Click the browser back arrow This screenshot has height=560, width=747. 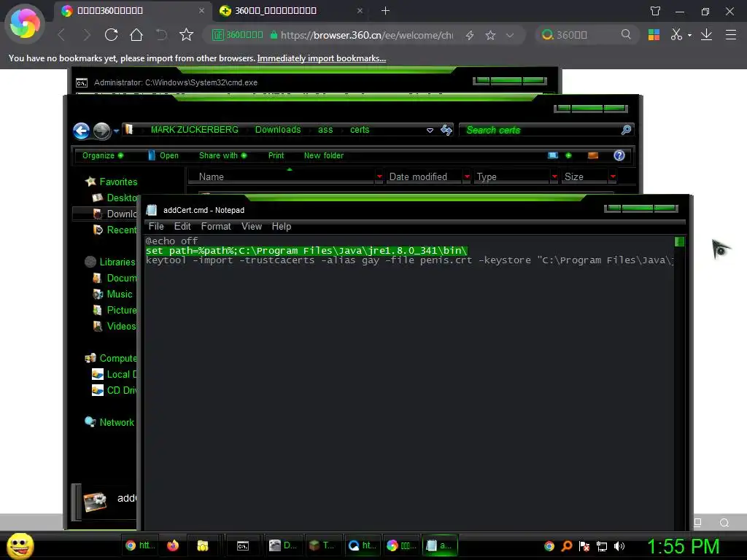point(61,35)
